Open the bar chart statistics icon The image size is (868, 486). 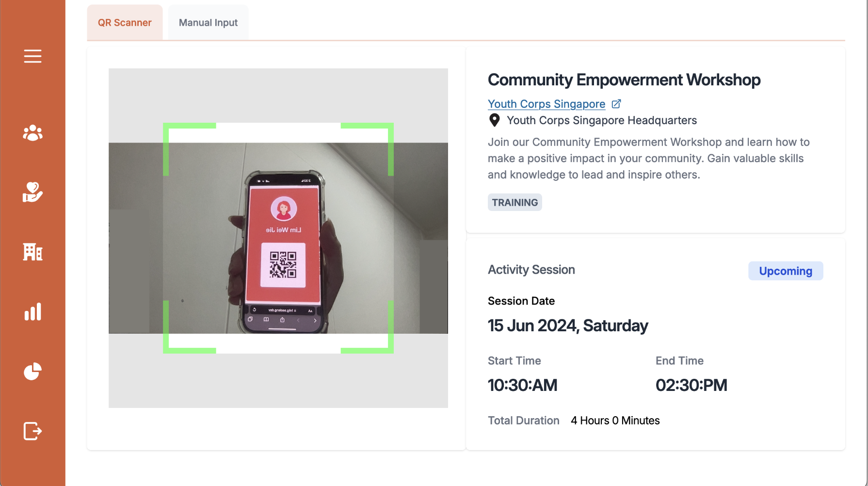[32, 312]
